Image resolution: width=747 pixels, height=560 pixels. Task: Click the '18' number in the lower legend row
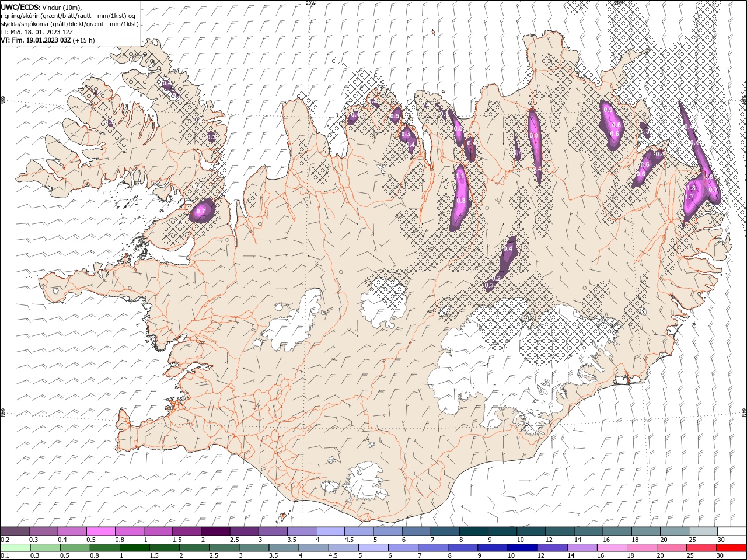tap(630, 556)
